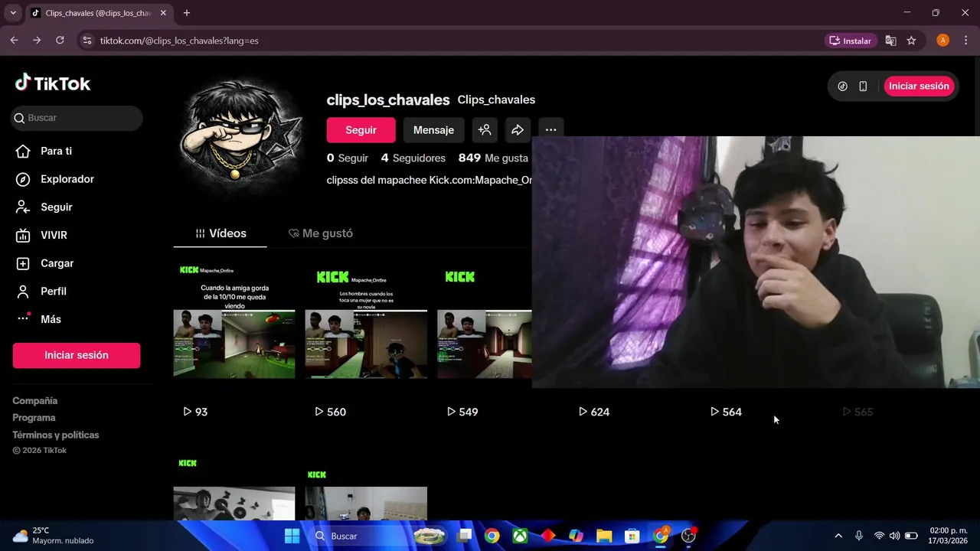Click the top-right Iniciar sesión button
This screenshot has height=551, width=980.
(919, 86)
